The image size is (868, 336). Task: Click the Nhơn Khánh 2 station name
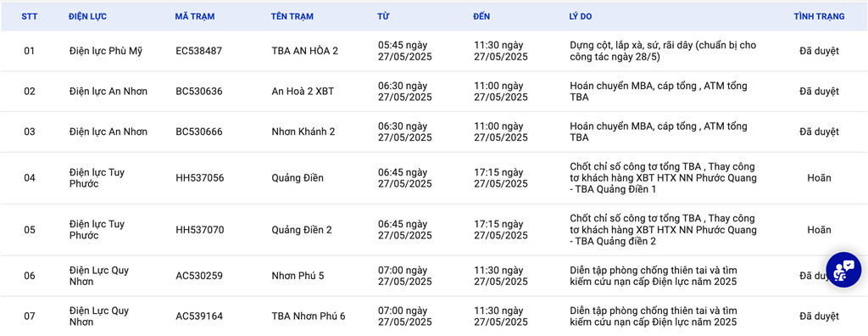303,132
